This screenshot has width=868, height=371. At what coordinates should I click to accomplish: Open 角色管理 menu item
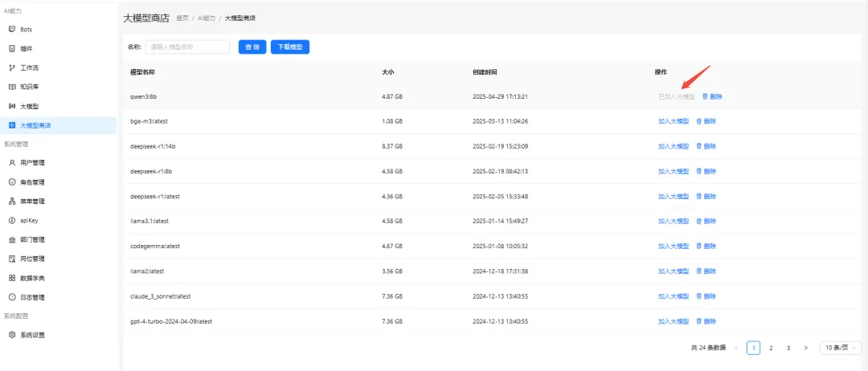32,182
